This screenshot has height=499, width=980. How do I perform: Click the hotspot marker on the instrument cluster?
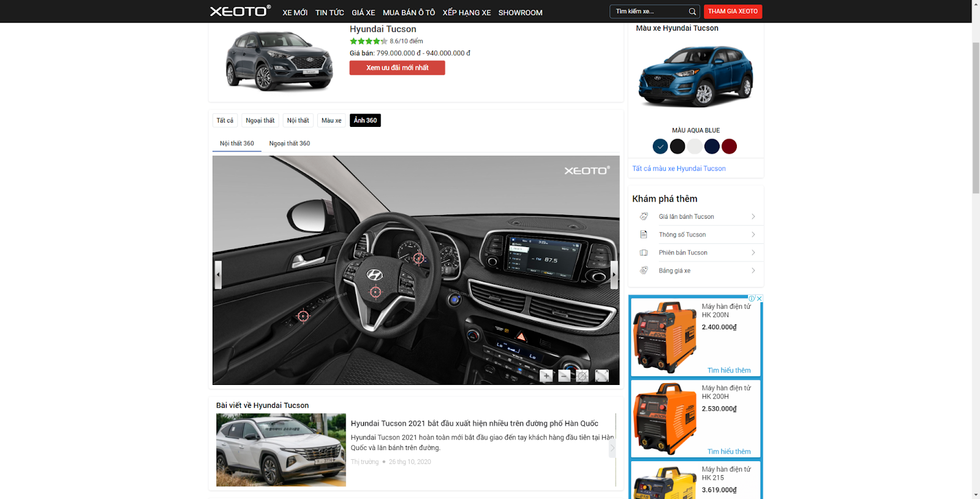(x=418, y=259)
